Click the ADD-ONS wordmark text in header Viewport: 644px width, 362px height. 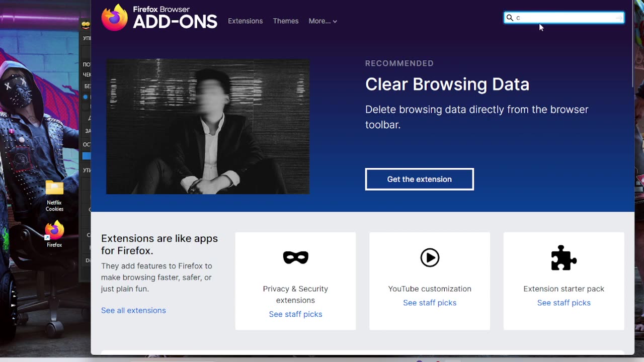[x=175, y=22]
